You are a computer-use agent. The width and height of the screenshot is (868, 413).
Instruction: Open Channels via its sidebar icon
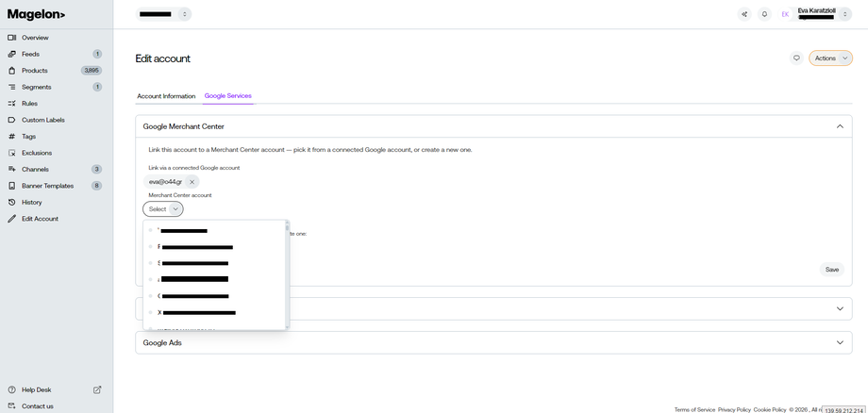[x=12, y=169]
